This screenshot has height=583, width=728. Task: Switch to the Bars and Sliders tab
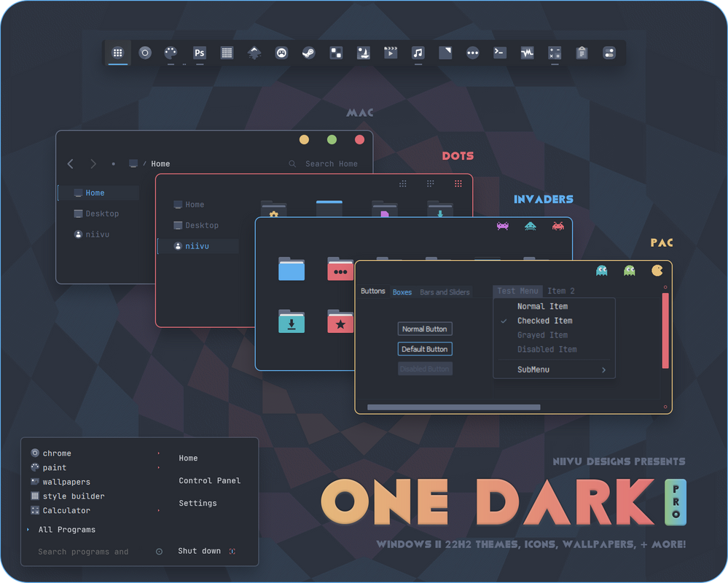click(445, 292)
